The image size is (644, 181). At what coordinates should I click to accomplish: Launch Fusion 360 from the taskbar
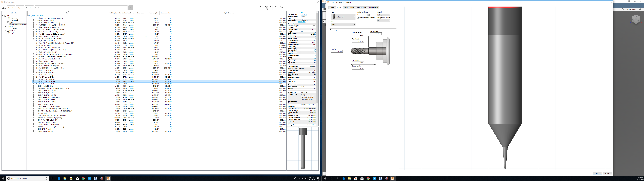click(x=108, y=178)
